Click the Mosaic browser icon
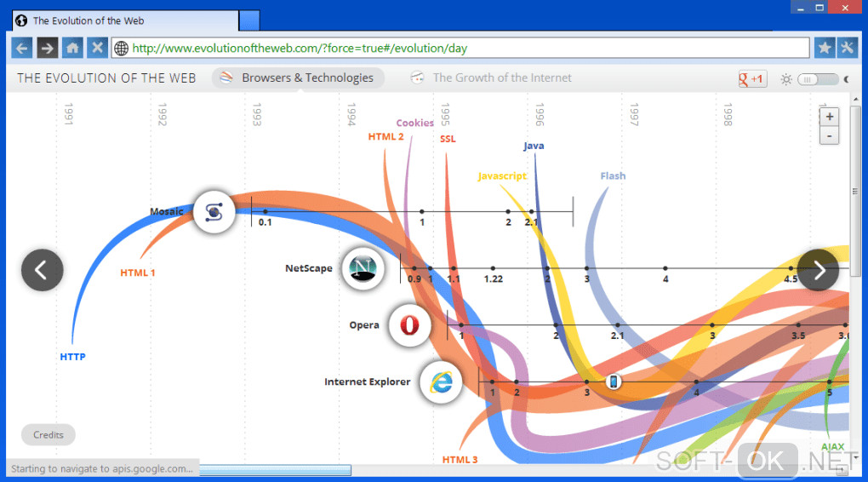 214,212
